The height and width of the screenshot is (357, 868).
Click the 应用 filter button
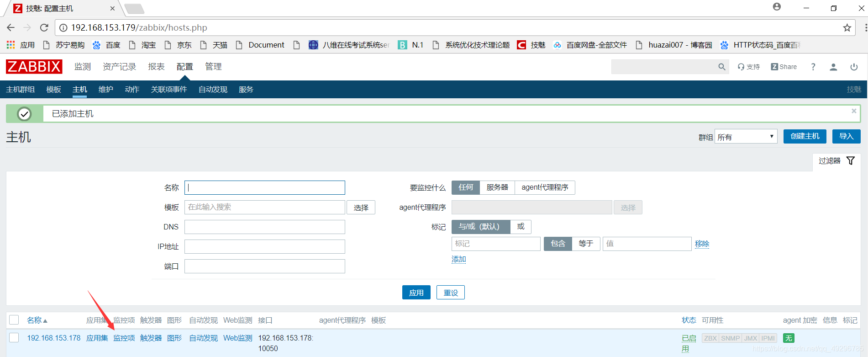point(416,293)
